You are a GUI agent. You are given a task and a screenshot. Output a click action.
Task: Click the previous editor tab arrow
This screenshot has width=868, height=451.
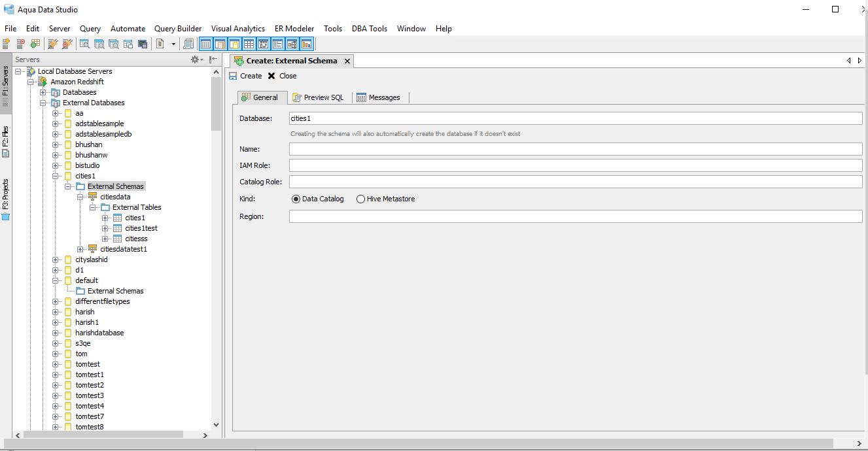click(849, 60)
